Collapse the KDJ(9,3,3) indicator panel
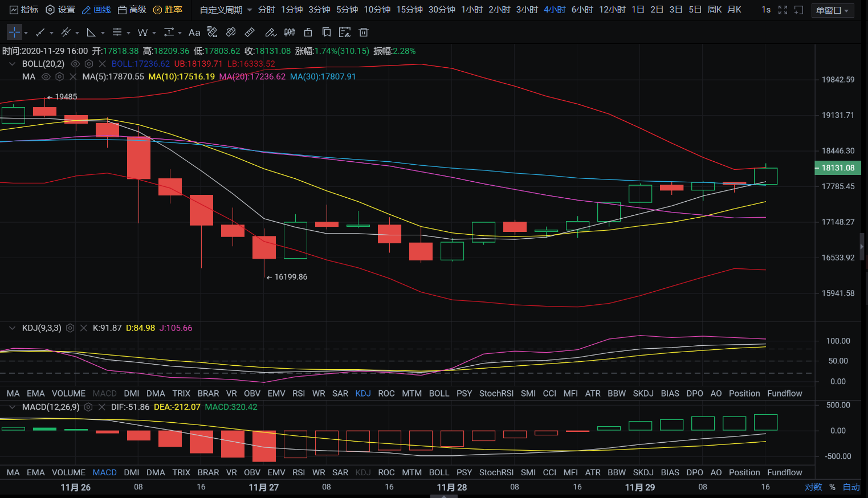Viewport: 868px width, 498px height. (12, 328)
